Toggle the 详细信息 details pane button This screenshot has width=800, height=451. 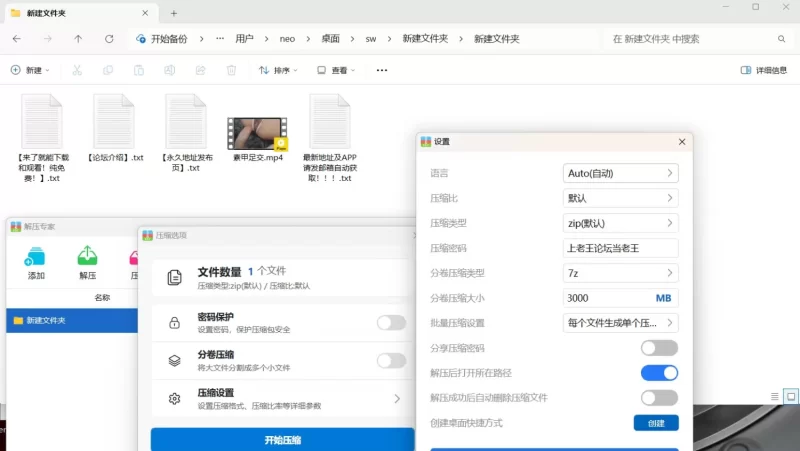(764, 70)
